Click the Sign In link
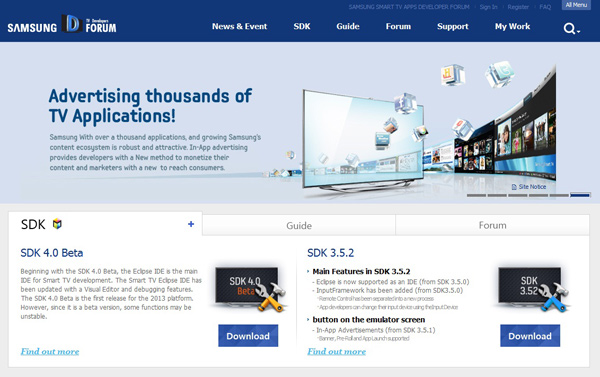The height and width of the screenshot is (377, 600). click(x=488, y=7)
